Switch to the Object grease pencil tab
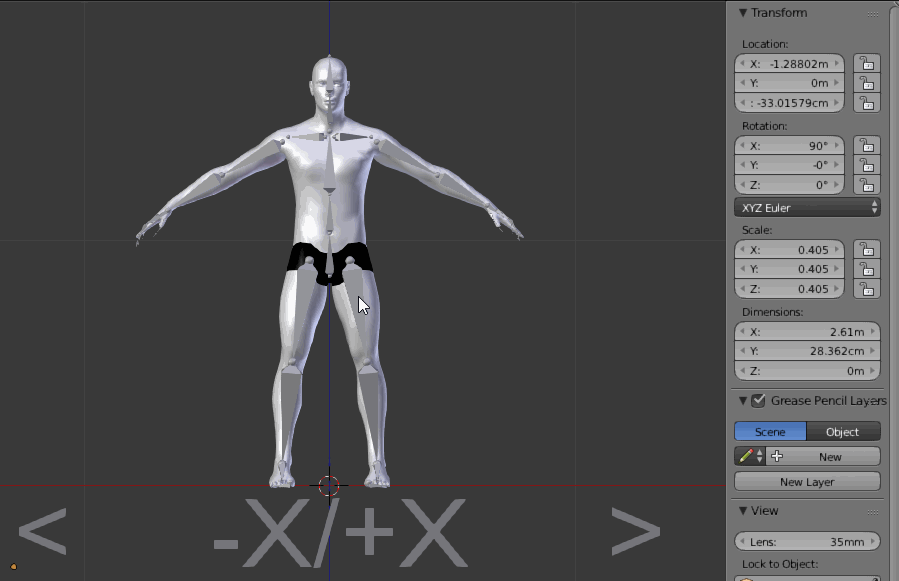Screen dimensions: 899x581 pos(843,431)
